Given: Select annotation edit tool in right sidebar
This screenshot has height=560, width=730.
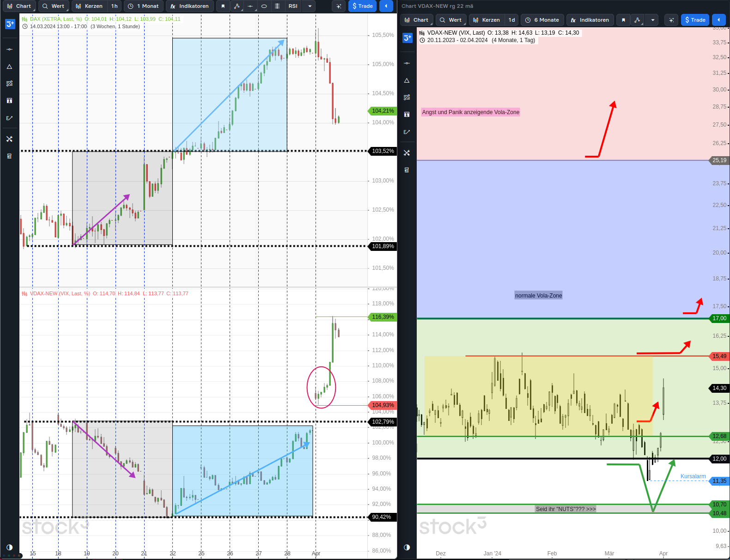Looking at the screenshot, I should (x=407, y=132).
